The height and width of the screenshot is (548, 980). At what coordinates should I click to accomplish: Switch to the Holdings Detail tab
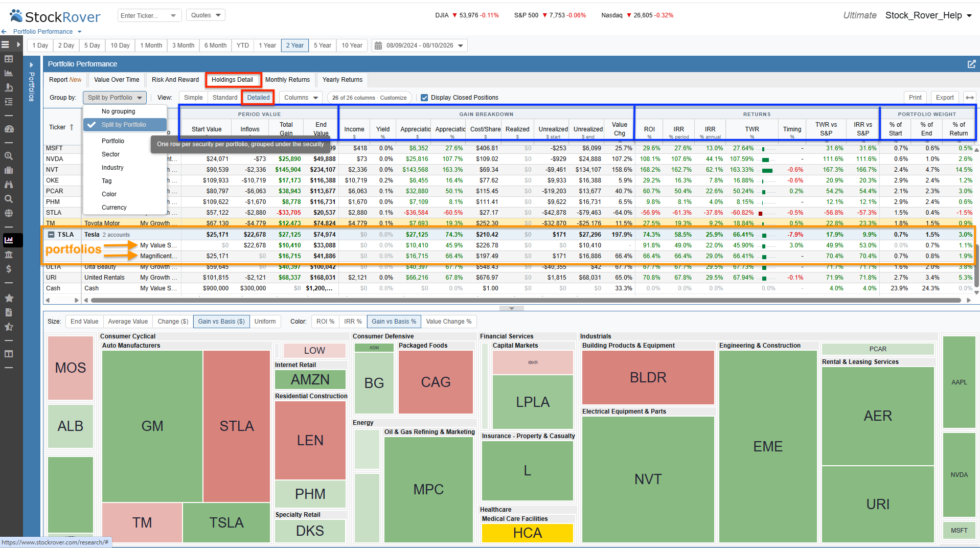click(x=233, y=80)
